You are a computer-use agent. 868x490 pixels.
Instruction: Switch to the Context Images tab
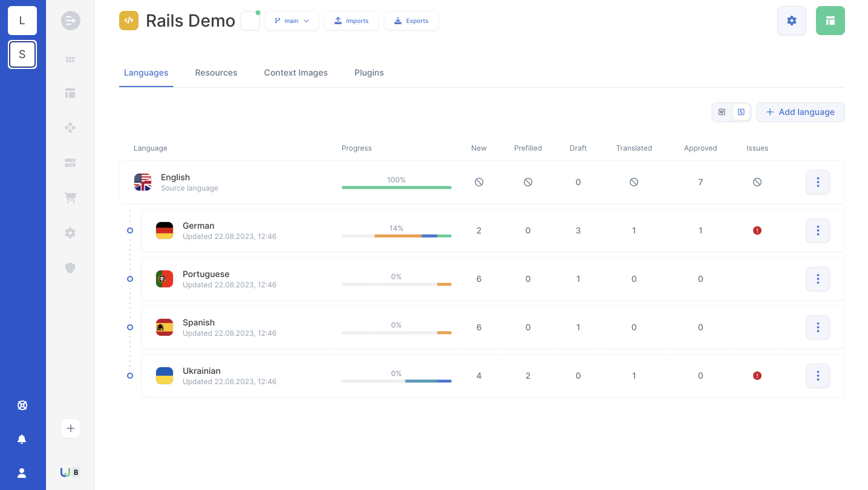point(296,73)
